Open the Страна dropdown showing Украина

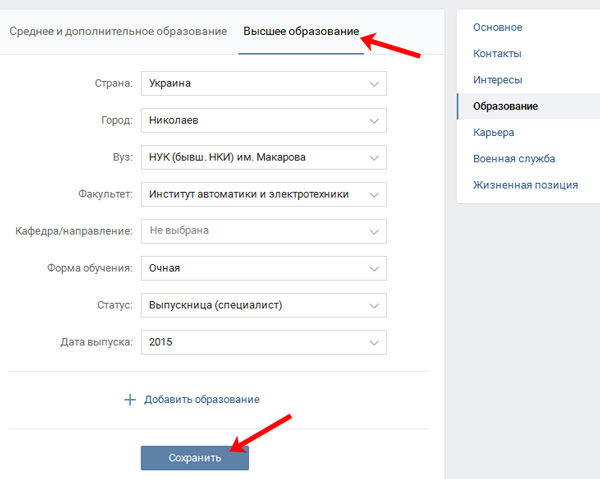point(263,84)
